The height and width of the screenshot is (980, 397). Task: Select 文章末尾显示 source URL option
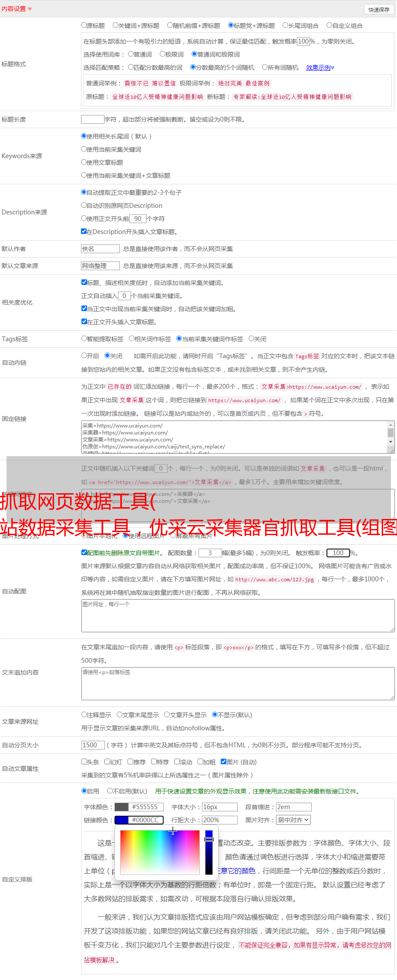(119, 715)
